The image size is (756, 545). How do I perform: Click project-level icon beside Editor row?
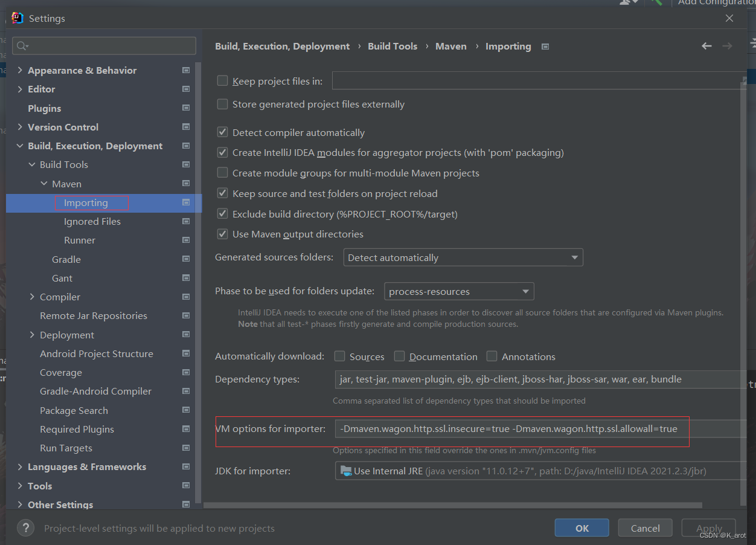[x=186, y=89]
